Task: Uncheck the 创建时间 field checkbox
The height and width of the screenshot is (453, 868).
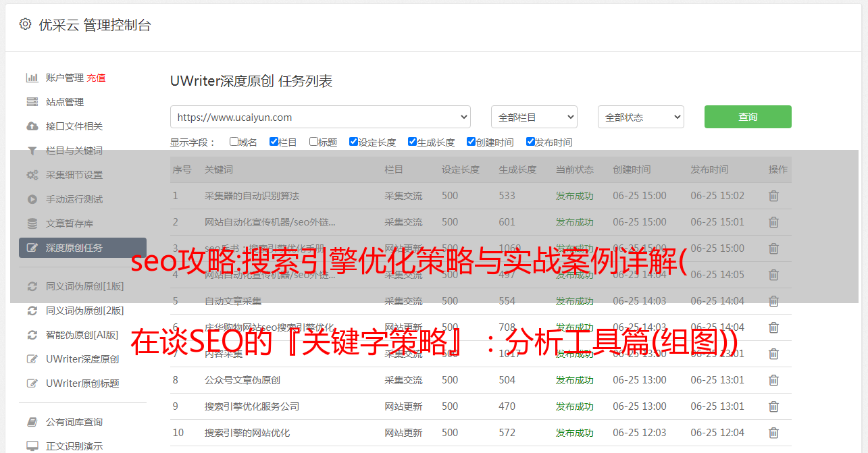Action: pos(471,142)
